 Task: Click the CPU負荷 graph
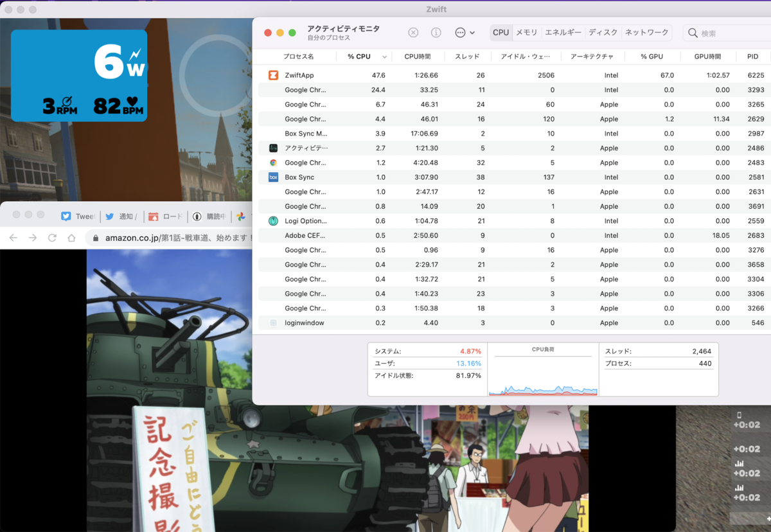point(543,376)
